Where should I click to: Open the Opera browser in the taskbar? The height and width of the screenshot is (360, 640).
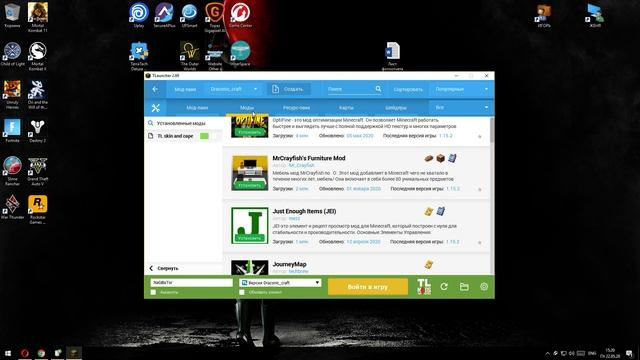click(x=25, y=353)
